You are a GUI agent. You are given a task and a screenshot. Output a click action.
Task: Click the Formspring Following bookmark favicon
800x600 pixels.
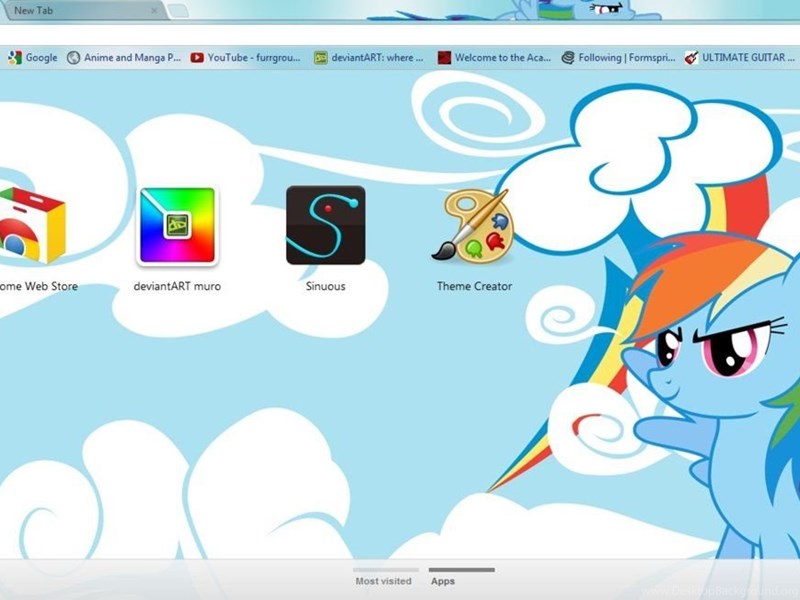tap(568, 58)
